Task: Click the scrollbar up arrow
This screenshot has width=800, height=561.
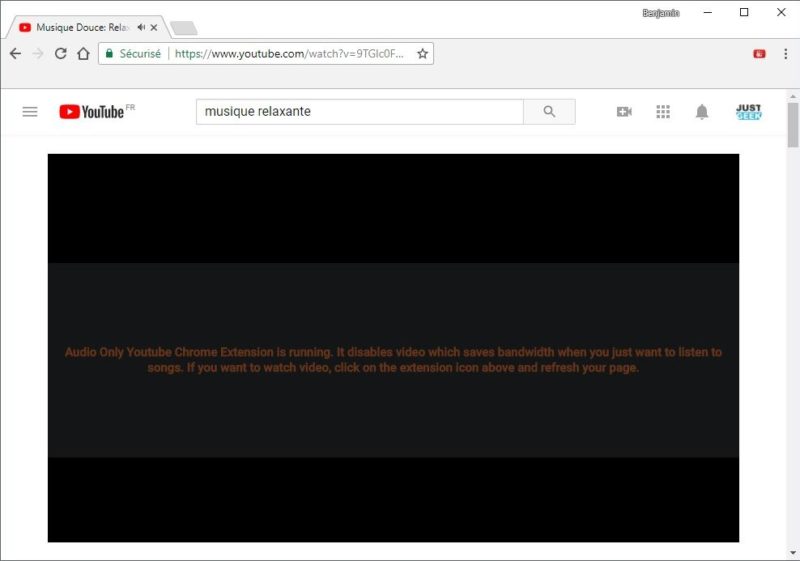Action: click(x=793, y=96)
